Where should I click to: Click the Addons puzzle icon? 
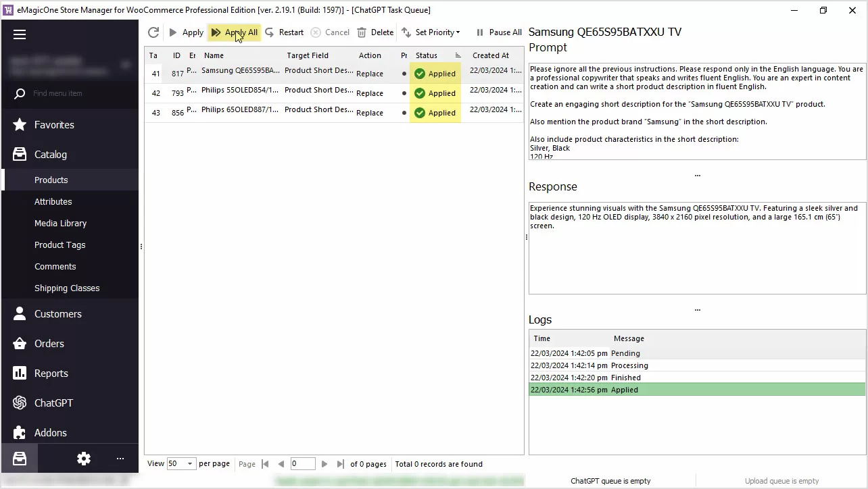pyautogui.click(x=20, y=433)
